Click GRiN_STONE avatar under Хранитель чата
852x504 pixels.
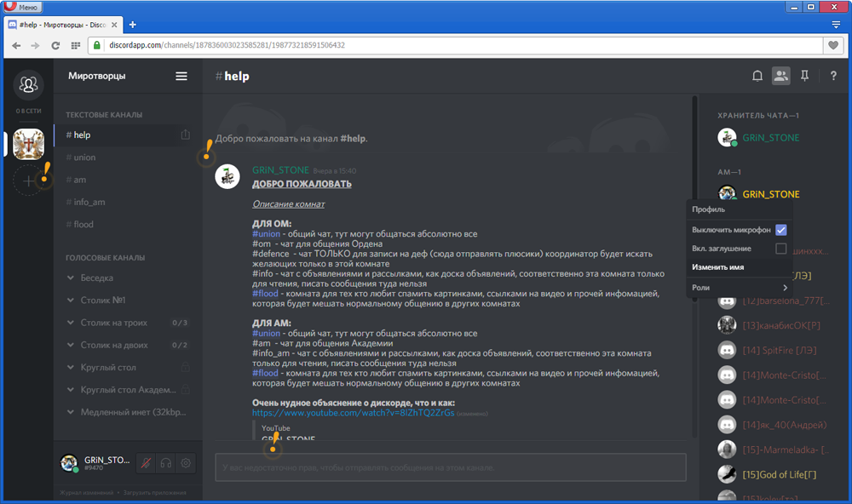pos(727,137)
